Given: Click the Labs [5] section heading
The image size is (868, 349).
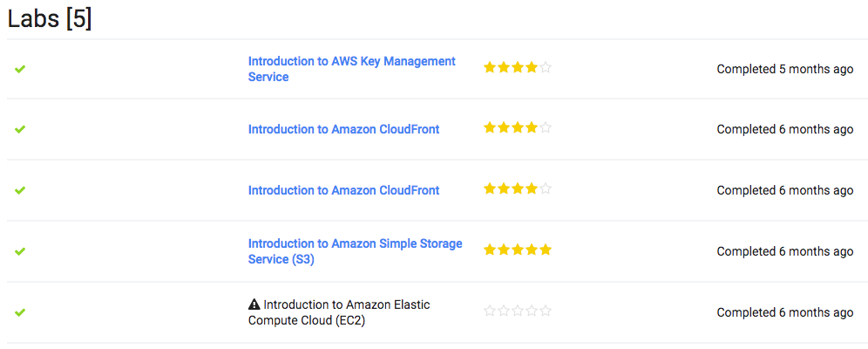Looking at the screenshot, I should click(x=50, y=19).
